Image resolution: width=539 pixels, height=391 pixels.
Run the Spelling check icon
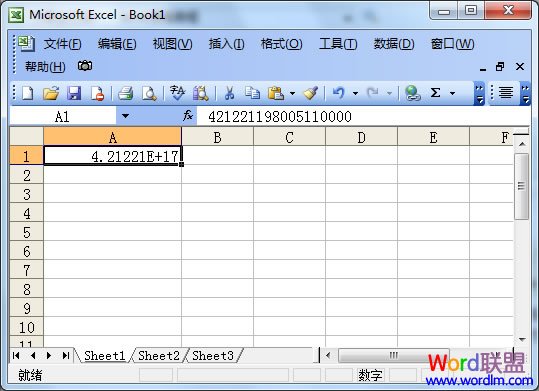[177, 93]
